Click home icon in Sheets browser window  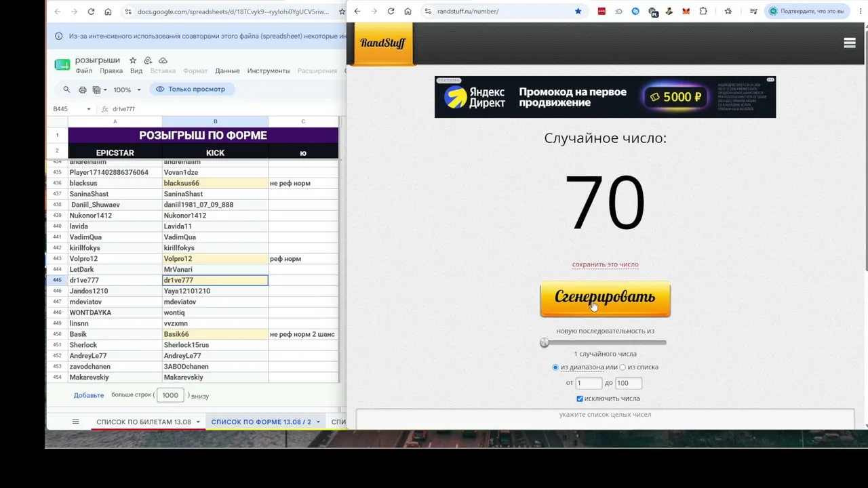(108, 12)
